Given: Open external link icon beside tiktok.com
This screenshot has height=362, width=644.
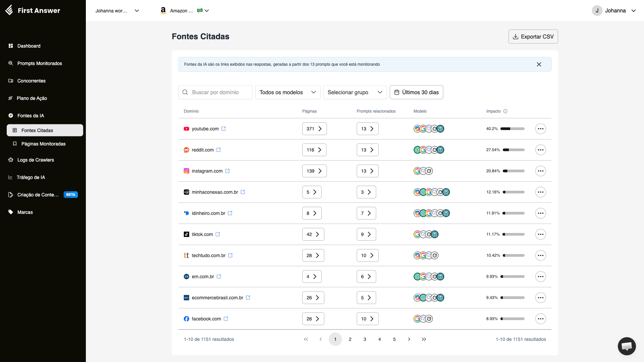Looking at the screenshot, I should (x=218, y=234).
